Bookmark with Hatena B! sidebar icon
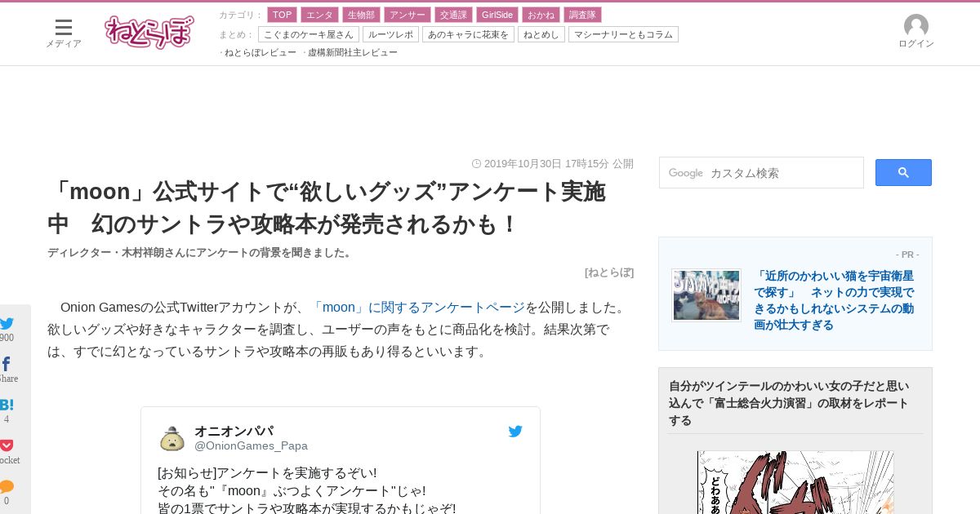Viewport: 980px width, 514px height. tap(7, 405)
